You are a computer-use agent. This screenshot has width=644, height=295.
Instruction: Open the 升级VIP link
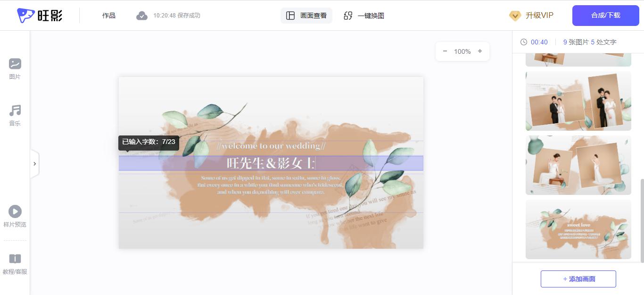coord(538,16)
